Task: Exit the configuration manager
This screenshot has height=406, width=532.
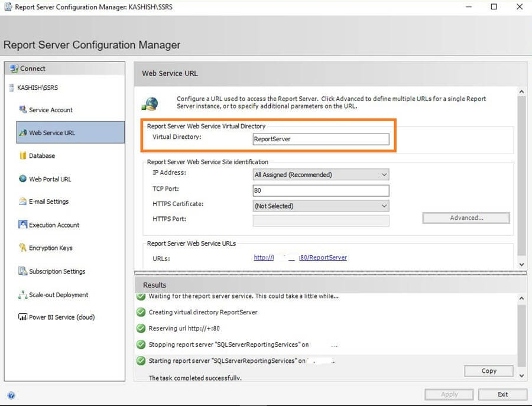Action: pos(502,394)
